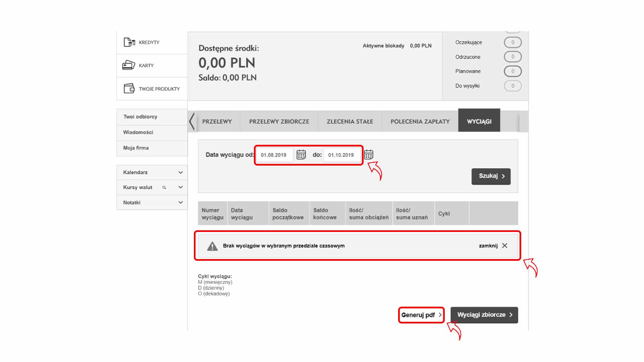Open the Zlecenia stałe tab
The height and width of the screenshot is (362, 644).
[x=350, y=121]
